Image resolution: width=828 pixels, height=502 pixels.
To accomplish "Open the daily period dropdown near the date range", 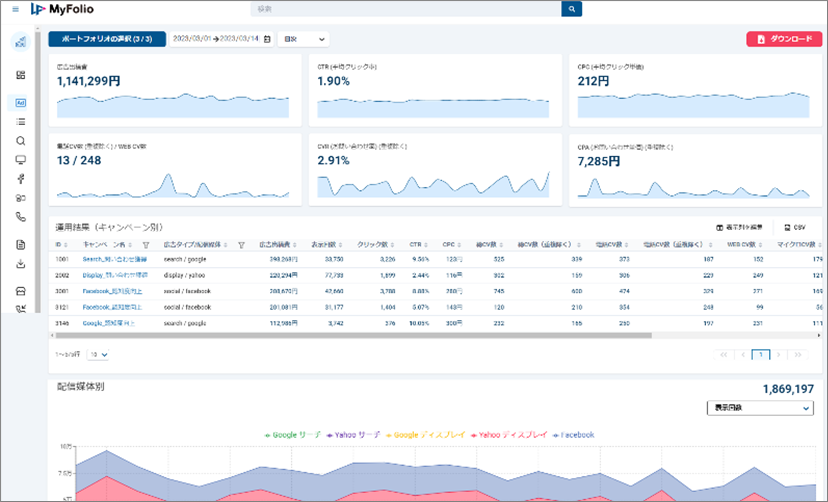I will 304,39.
